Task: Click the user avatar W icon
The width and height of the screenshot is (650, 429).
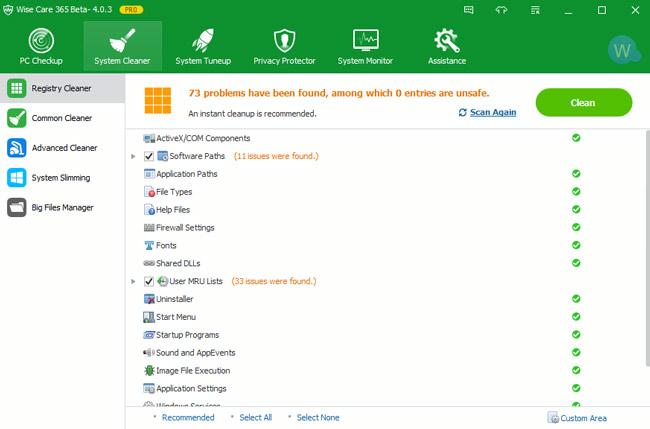Action: point(622,50)
